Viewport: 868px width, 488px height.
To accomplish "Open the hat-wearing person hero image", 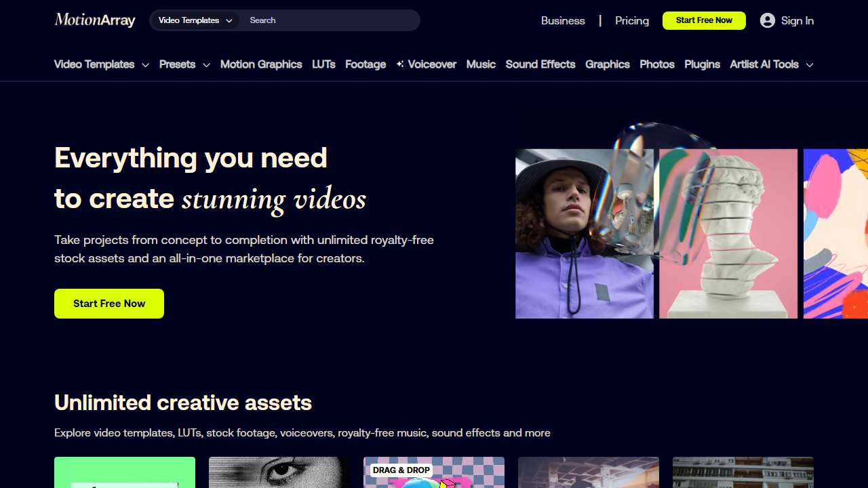I will [x=585, y=234].
